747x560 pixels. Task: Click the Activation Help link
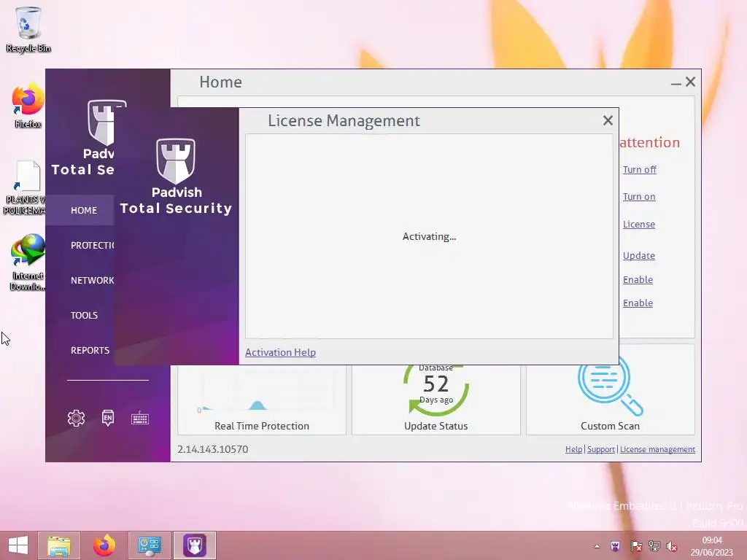pos(280,352)
